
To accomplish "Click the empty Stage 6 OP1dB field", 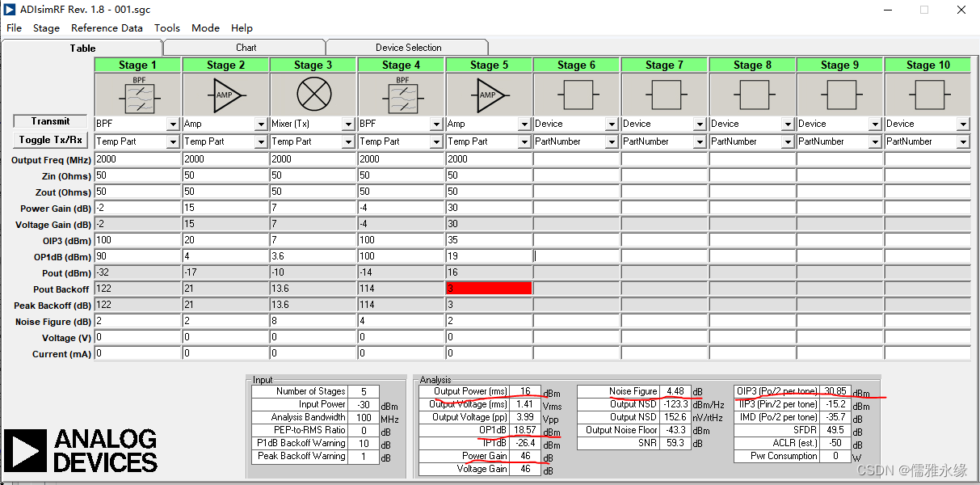I will click(x=577, y=256).
